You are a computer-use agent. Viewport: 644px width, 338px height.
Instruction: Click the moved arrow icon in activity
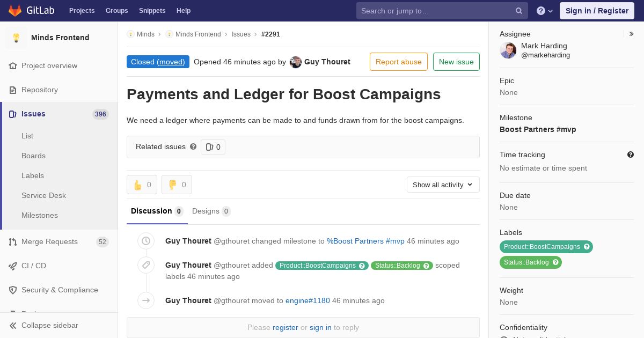[x=146, y=300]
